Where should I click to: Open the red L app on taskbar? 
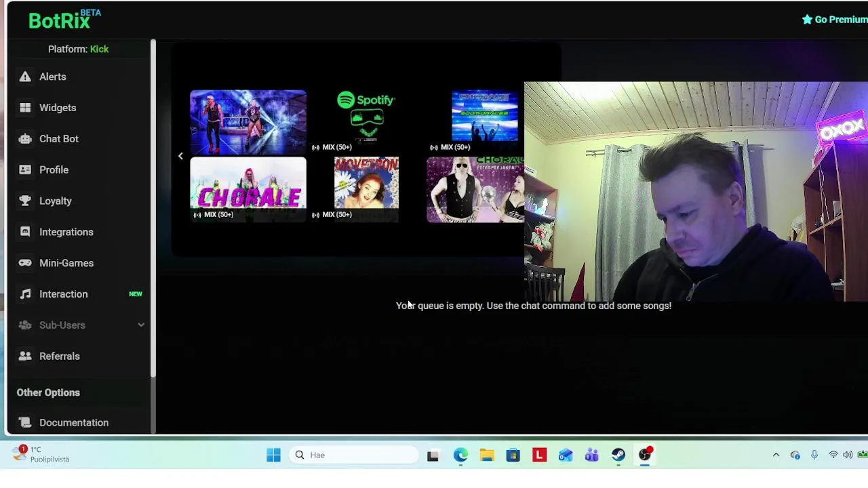(539, 455)
